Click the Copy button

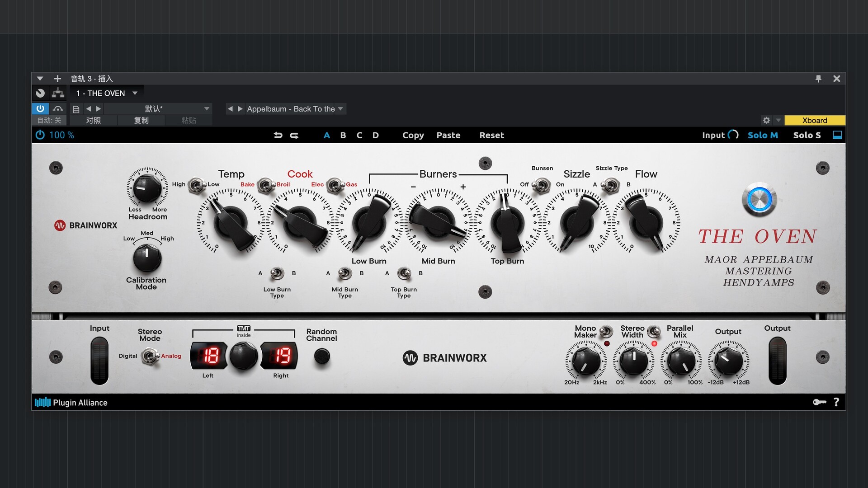pyautogui.click(x=413, y=136)
